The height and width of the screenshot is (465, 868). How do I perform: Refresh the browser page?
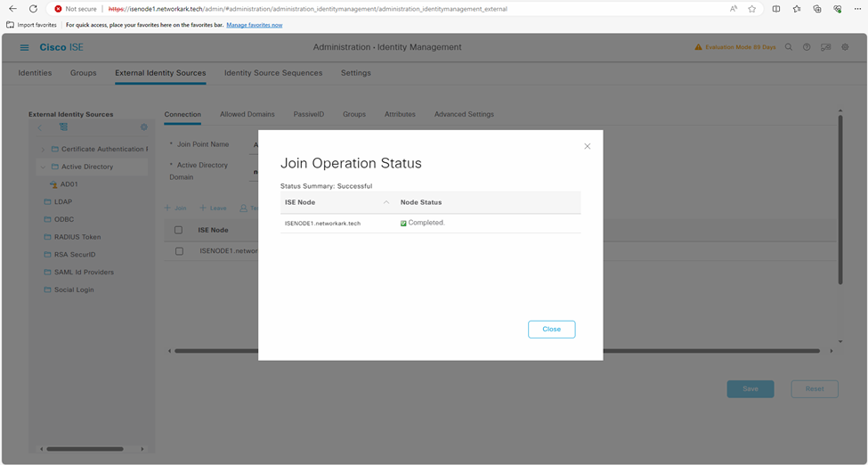click(x=33, y=9)
